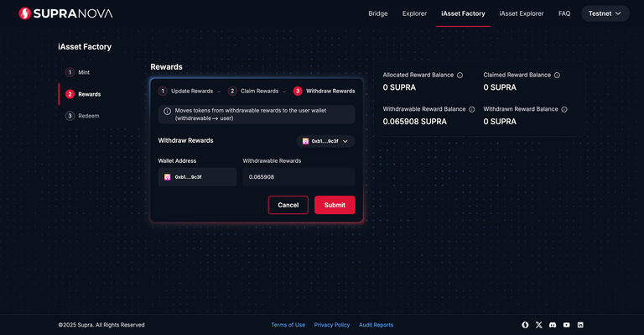Image resolution: width=644 pixels, height=335 pixels.
Task: Click step 1 circle for Update Rewards
Action: 163,91
